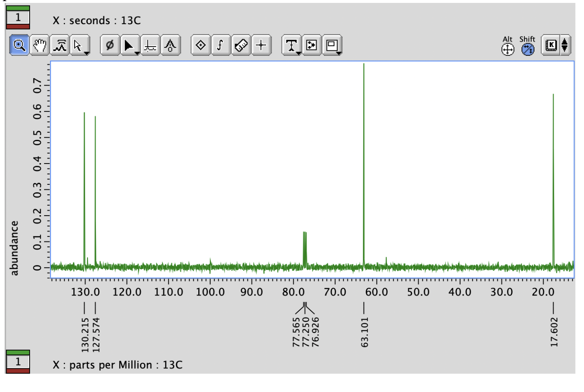
Task: Open the baseline correction tool
Action: [x=150, y=46]
